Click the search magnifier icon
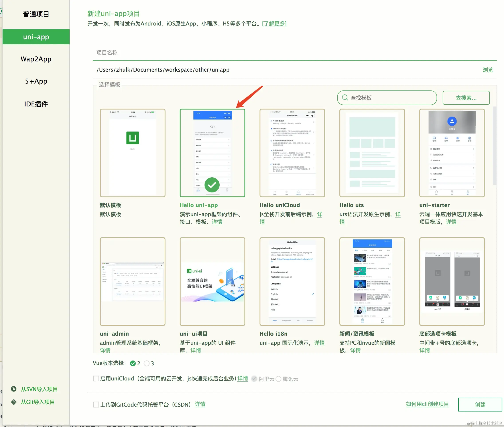Viewport: 504px width, 427px height. point(345,98)
